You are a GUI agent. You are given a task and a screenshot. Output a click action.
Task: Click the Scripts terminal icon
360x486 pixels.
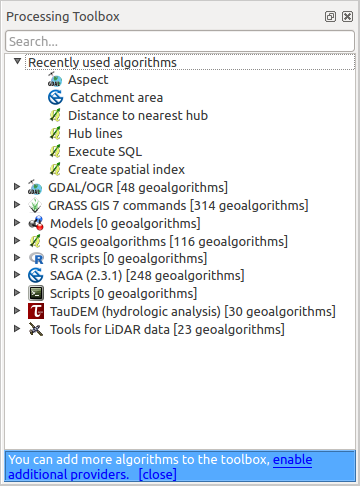coord(36,293)
